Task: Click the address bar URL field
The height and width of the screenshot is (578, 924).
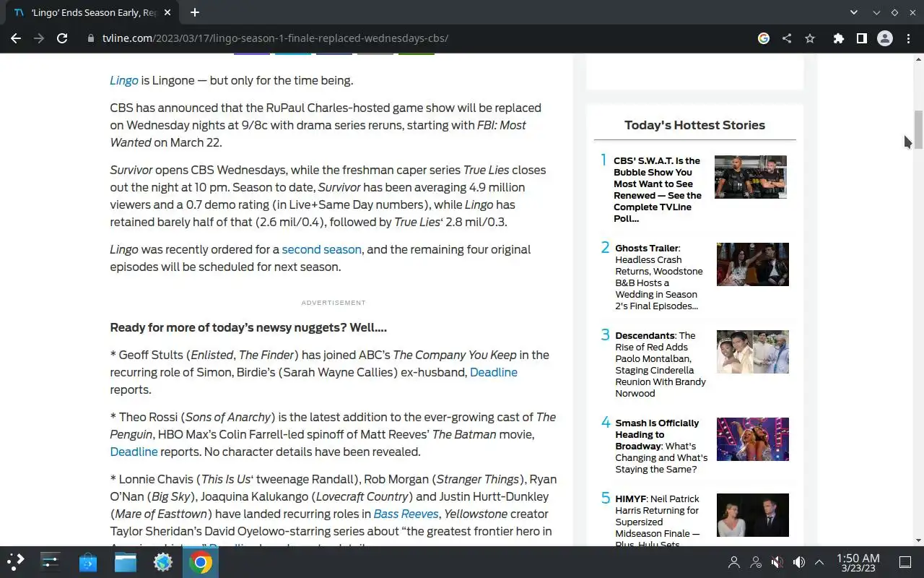Action: 419,38
